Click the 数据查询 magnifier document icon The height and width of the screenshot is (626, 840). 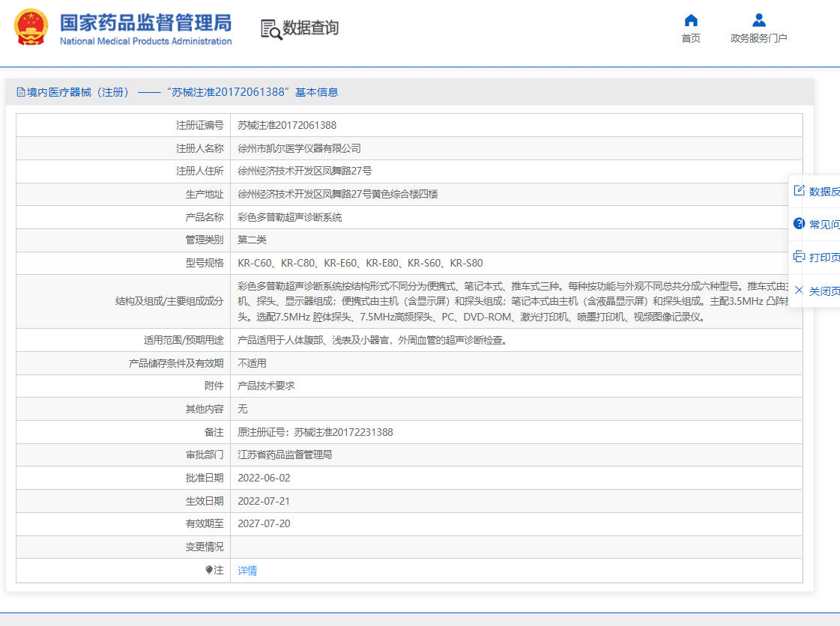pyautogui.click(x=271, y=28)
